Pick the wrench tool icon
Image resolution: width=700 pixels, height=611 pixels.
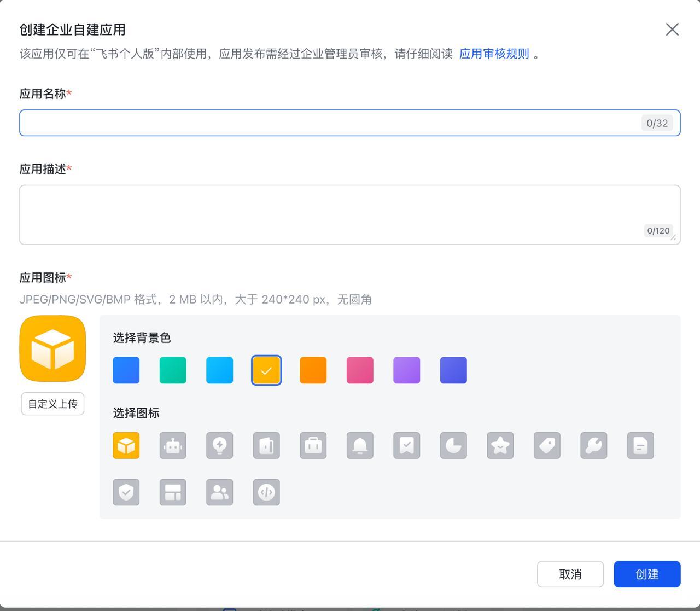point(593,446)
